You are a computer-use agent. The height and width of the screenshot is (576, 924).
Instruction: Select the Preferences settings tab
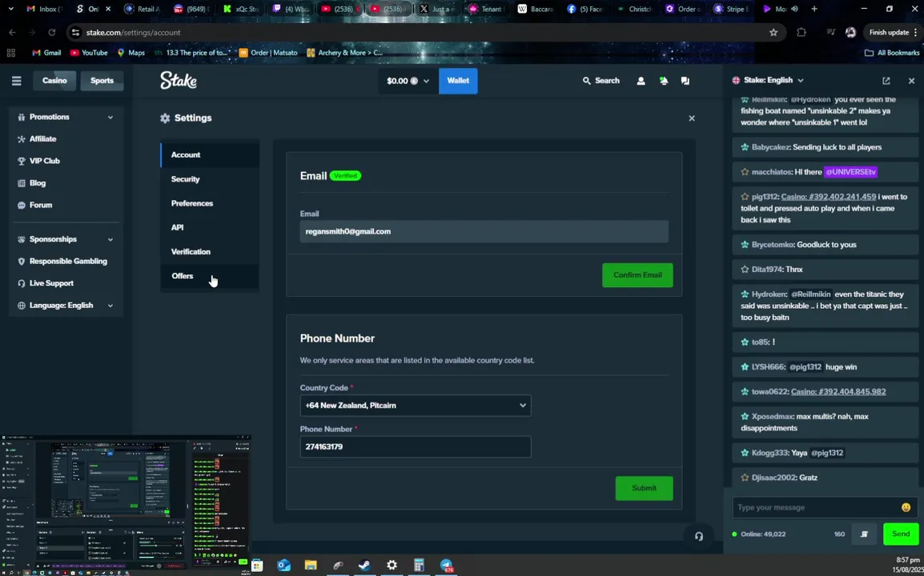pyautogui.click(x=210, y=203)
